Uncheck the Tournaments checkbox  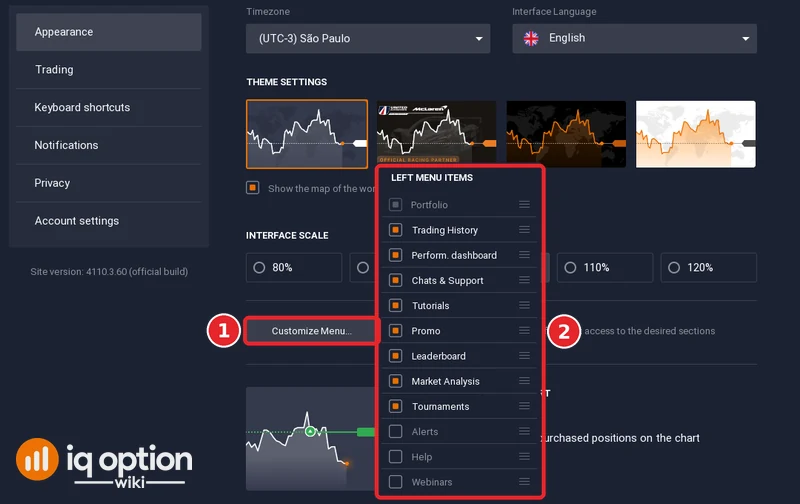point(395,406)
